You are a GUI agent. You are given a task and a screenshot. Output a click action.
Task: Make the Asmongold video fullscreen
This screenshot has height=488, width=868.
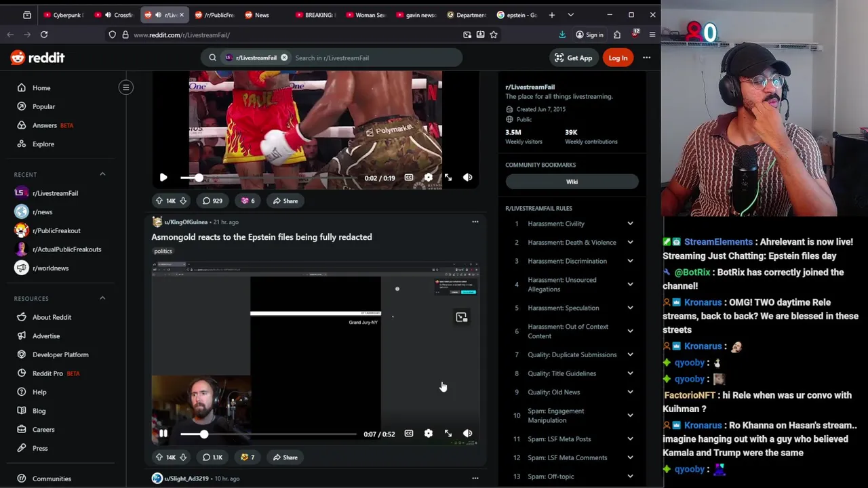448,434
